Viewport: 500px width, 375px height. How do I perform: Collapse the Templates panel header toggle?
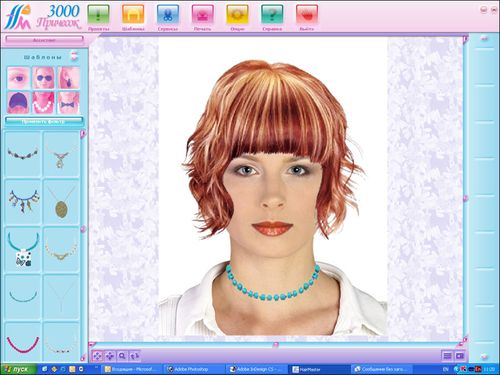74,56
